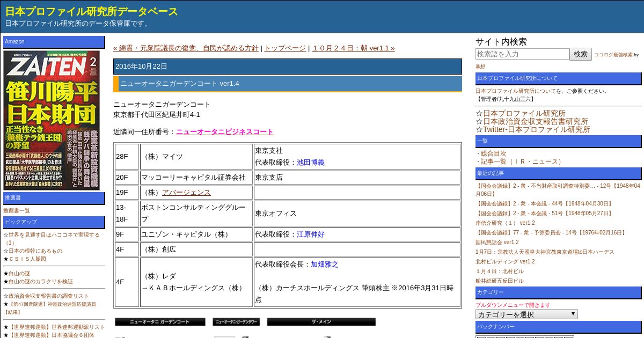
Task: Go to previous article 綿貫・元衆院議長の復党
Action: [x=186, y=48]
